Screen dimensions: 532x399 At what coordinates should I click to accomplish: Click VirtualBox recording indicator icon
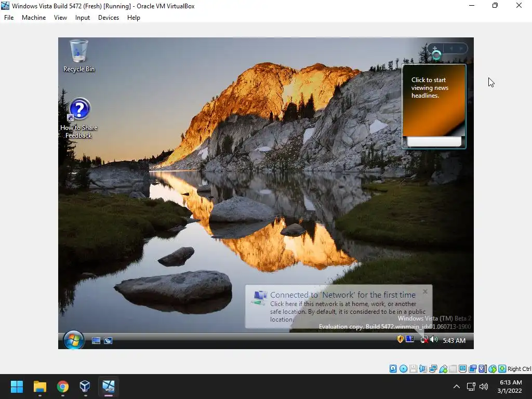point(472,369)
